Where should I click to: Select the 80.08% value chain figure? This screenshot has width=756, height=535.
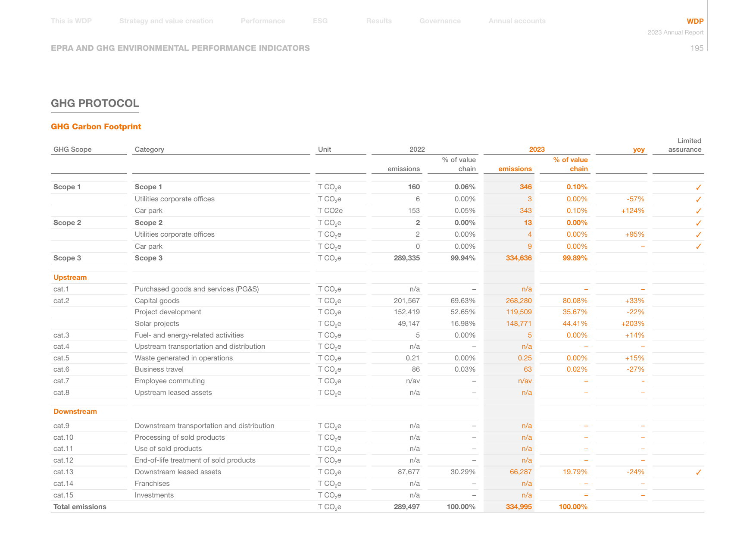[575, 300]
